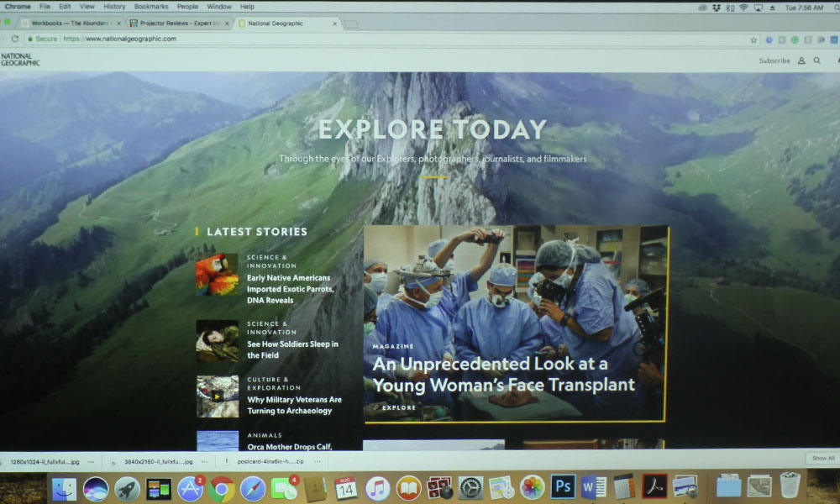The width and height of the screenshot is (840, 504).
Task: Open the Bookmarks menu
Action: [151, 7]
